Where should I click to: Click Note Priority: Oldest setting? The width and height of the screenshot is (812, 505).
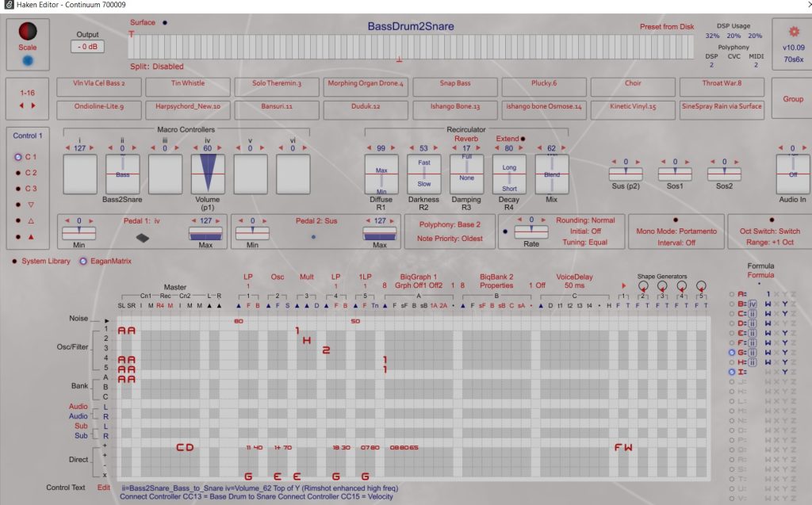click(x=450, y=239)
